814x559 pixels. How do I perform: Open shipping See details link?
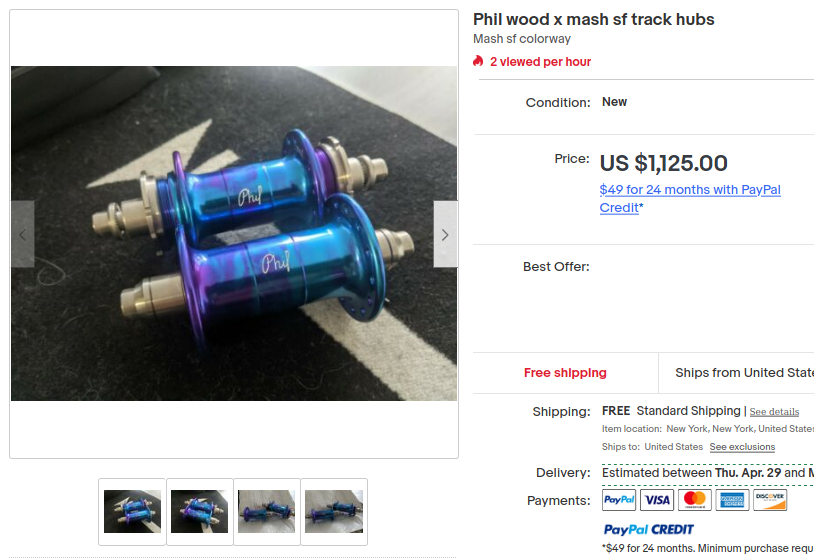774,412
